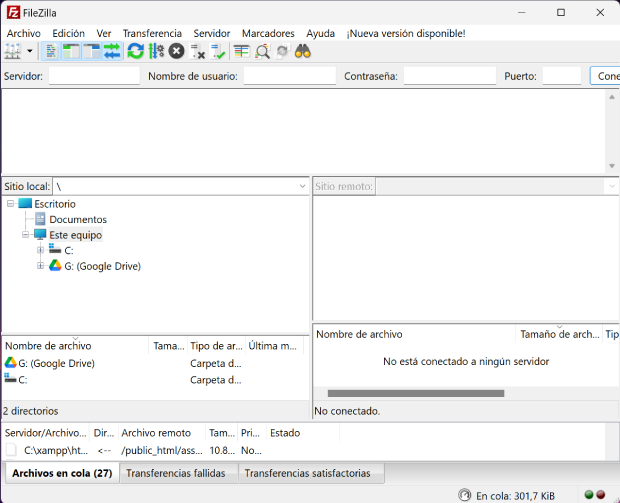Select G: (Google Drive) row in file list
The width and height of the screenshot is (620, 503).
[x=154, y=363]
